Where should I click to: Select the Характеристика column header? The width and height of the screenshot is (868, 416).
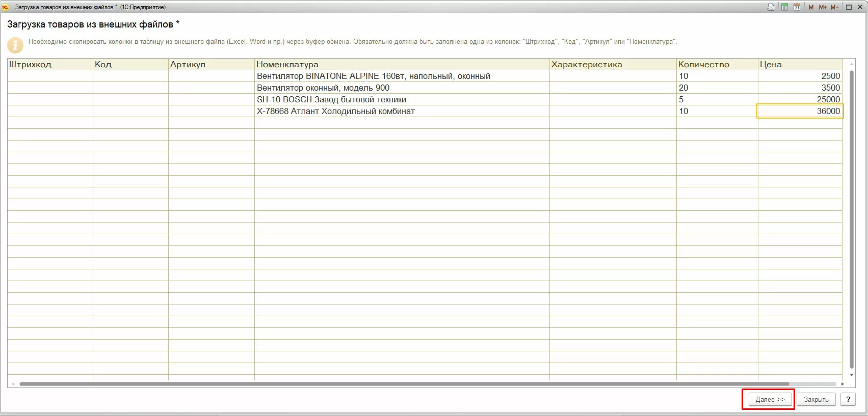[613, 64]
